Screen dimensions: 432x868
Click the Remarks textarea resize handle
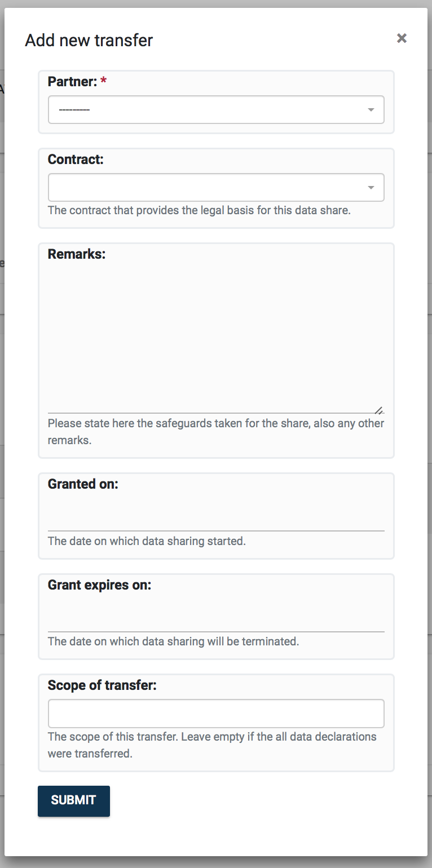click(x=379, y=410)
